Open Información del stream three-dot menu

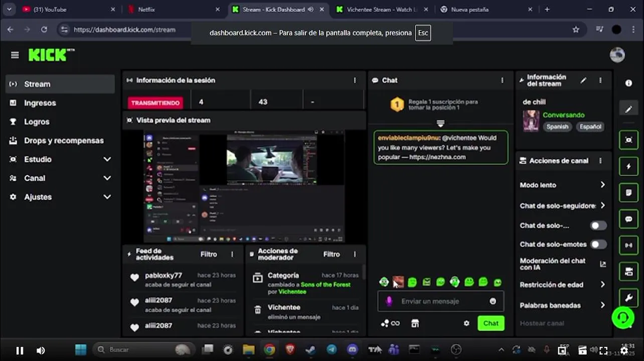[600, 80]
